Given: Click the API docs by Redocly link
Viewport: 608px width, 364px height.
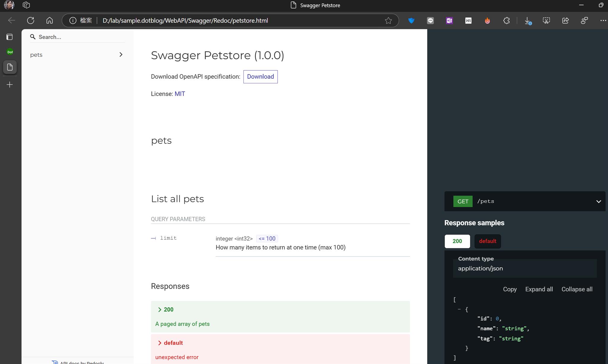Looking at the screenshot, I should [x=78, y=362].
